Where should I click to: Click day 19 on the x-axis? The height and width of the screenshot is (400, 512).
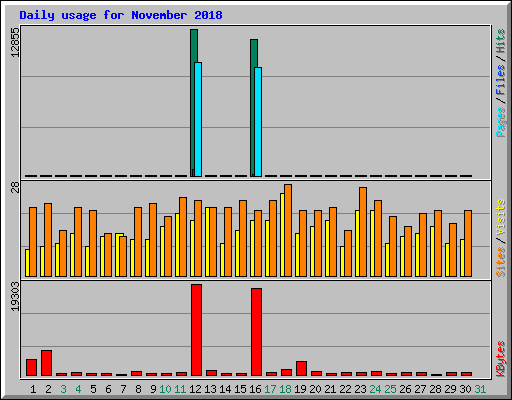coord(300,389)
